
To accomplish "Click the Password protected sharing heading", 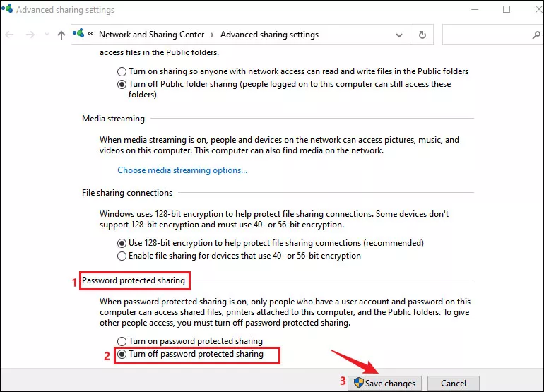I will (x=134, y=280).
